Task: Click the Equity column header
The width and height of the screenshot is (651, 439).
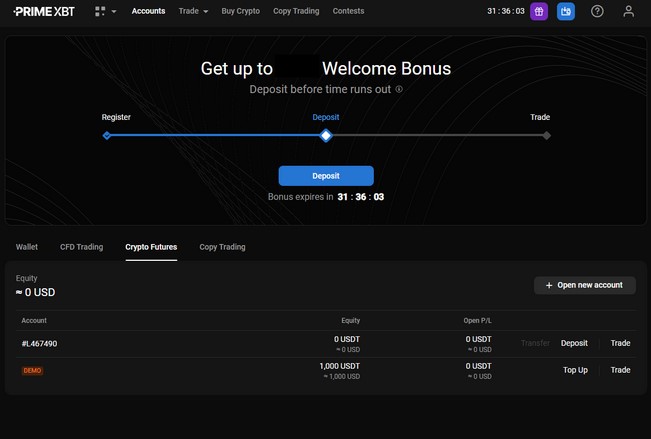Action: click(350, 321)
